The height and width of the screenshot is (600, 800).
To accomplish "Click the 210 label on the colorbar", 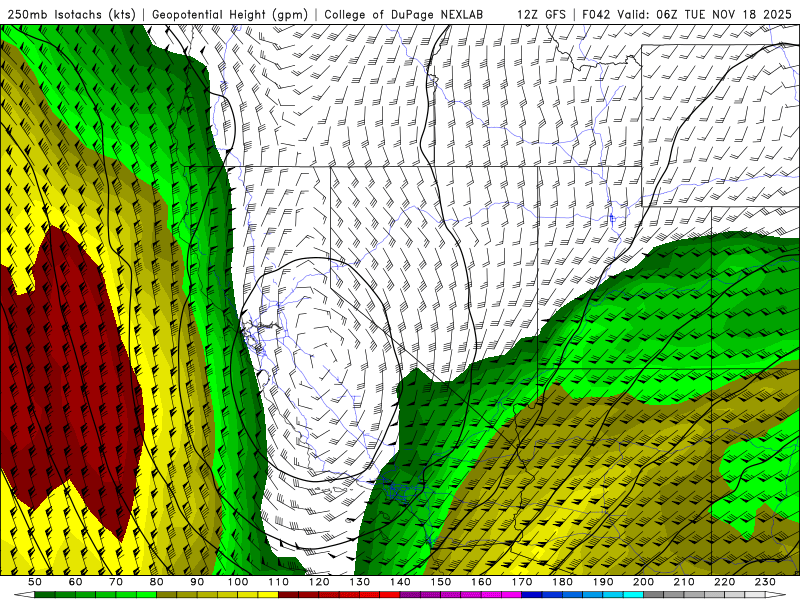I will (684, 582).
